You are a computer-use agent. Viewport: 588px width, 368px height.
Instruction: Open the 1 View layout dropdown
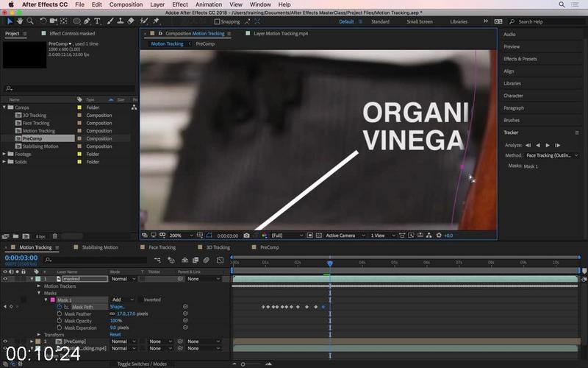[x=383, y=236]
